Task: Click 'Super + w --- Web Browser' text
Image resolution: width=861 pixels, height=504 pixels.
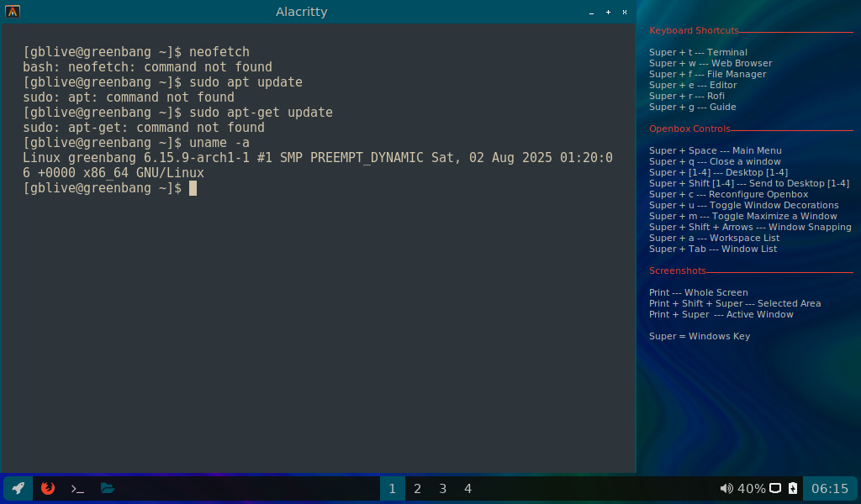Action: (710, 64)
